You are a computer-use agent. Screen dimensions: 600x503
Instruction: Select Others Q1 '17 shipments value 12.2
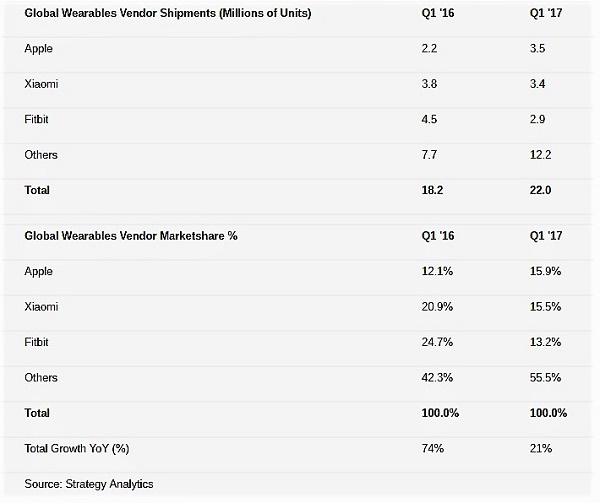pyautogui.click(x=541, y=155)
